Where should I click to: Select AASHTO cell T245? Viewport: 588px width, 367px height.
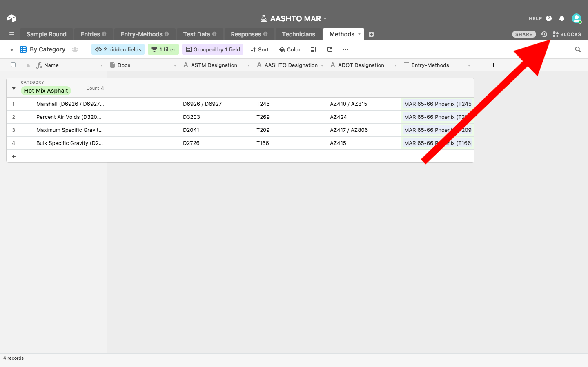[x=290, y=104]
